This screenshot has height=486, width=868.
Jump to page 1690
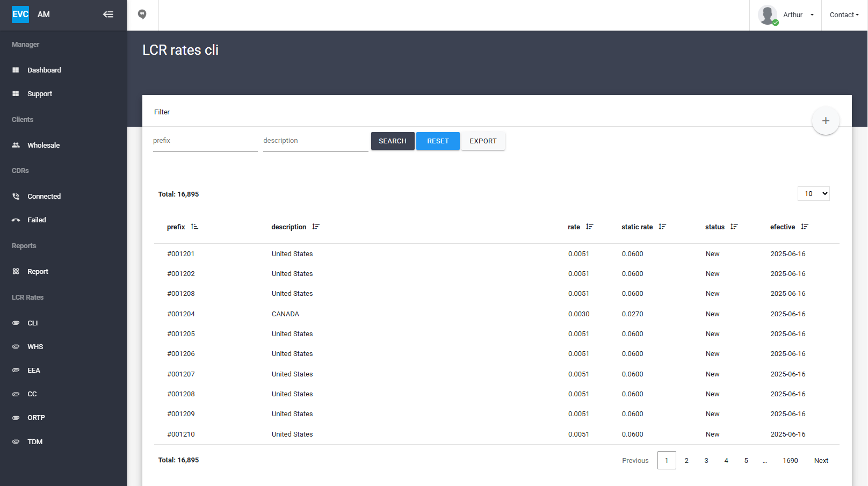tap(790, 461)
